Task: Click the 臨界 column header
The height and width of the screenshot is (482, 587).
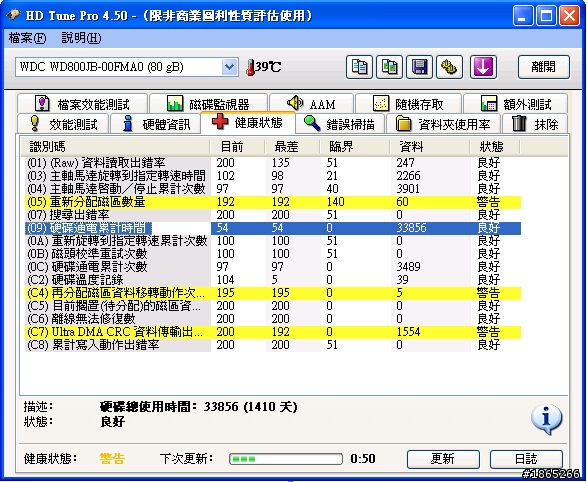Action: click(354, 146)
